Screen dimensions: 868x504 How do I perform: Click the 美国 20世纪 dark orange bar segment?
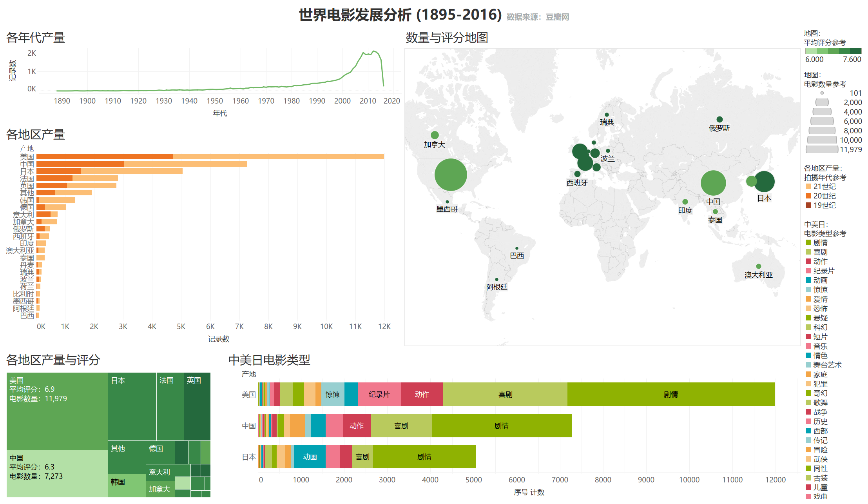click(105, 156)
